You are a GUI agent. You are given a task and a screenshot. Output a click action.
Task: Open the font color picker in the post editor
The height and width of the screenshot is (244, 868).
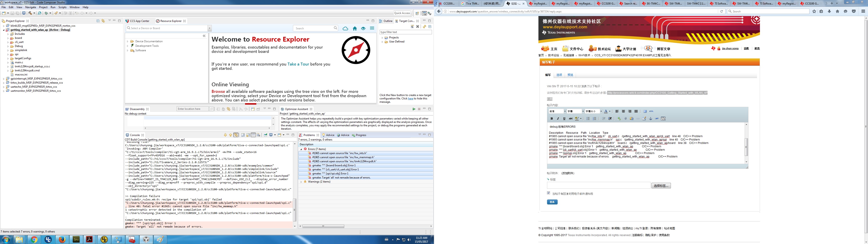click(x=610, y=111)
